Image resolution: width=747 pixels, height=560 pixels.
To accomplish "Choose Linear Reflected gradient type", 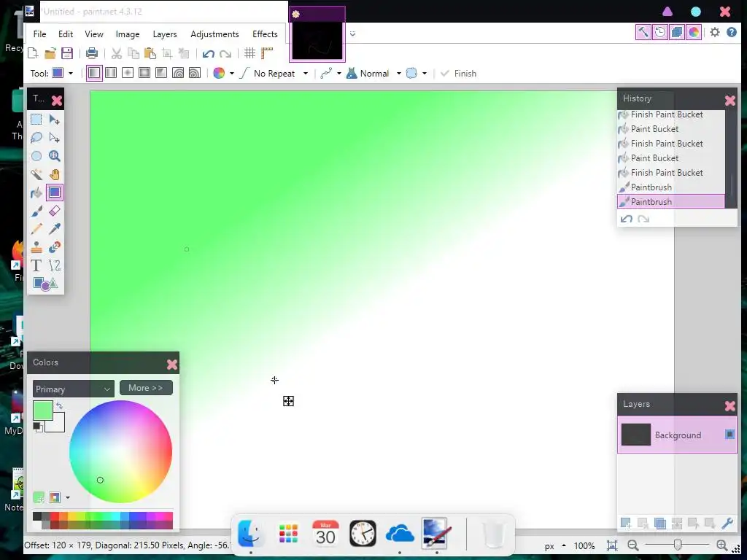I will [x=111, y=73].
